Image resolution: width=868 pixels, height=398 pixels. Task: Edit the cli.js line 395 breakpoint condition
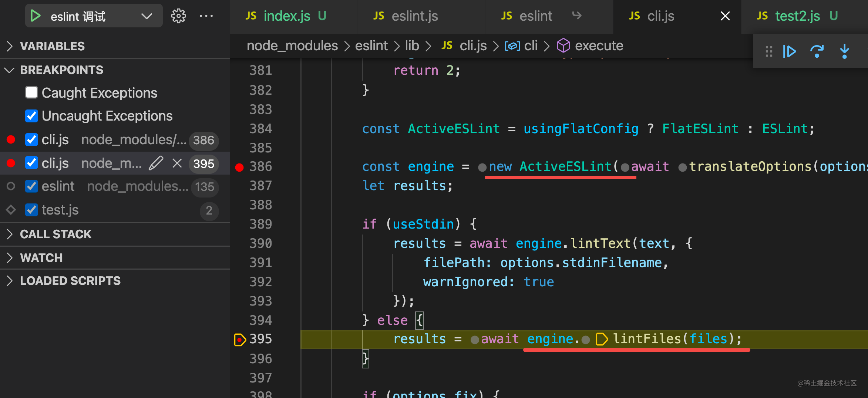[156, 163]
